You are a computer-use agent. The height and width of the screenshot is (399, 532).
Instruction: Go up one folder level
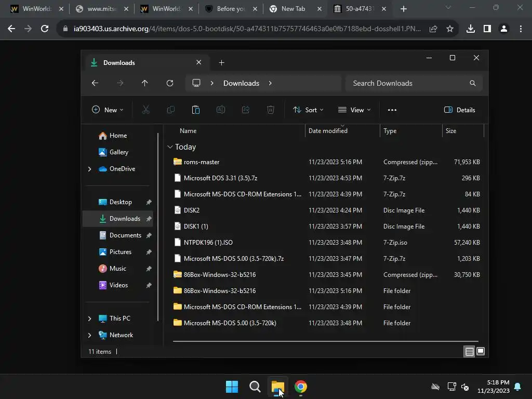click(x=145, y=83)
